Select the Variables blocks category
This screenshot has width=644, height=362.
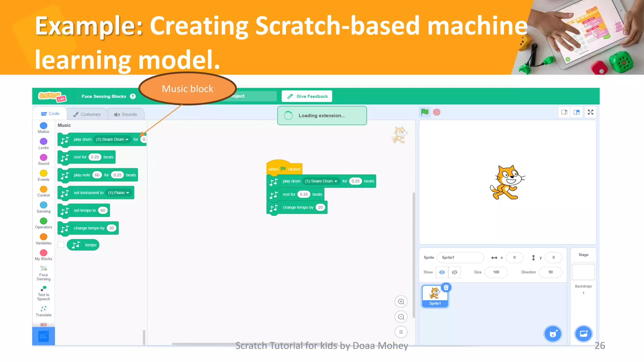coord(43,239)
